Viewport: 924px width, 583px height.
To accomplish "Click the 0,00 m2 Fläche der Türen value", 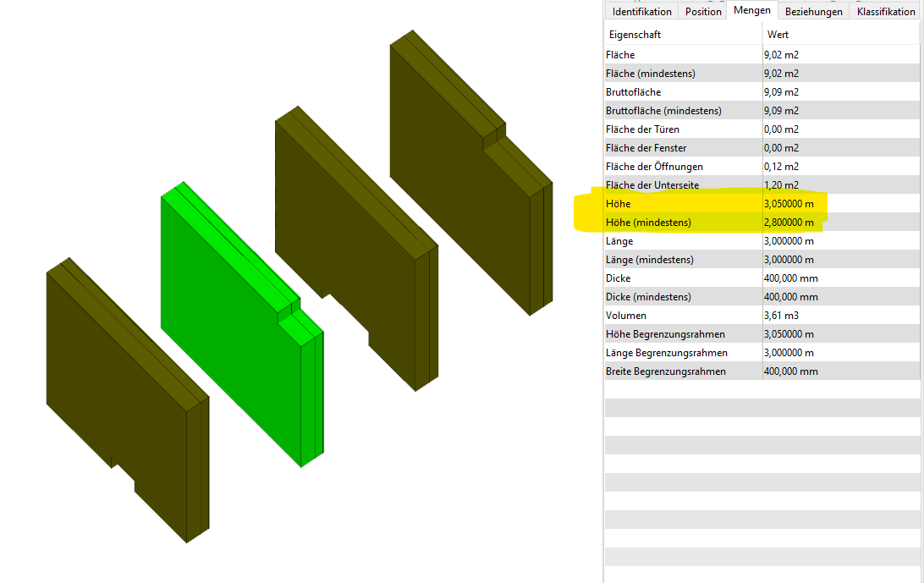I will [x=781, y=129].
